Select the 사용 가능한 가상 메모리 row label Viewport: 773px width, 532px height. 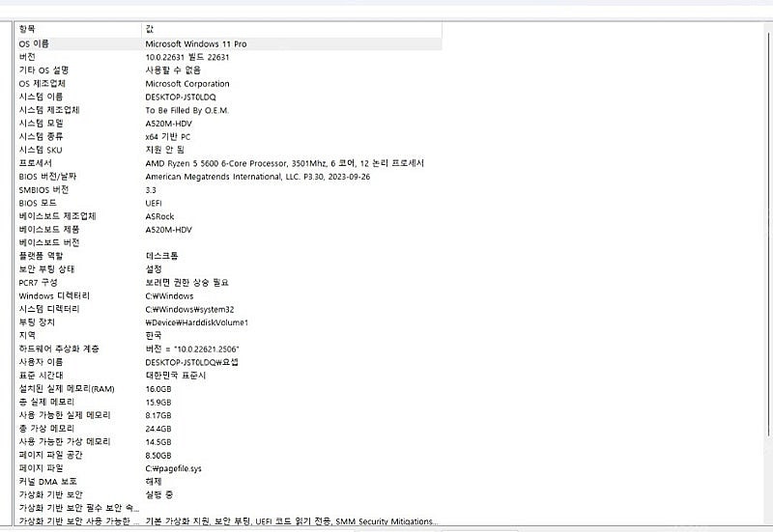(x=65, y=442)
